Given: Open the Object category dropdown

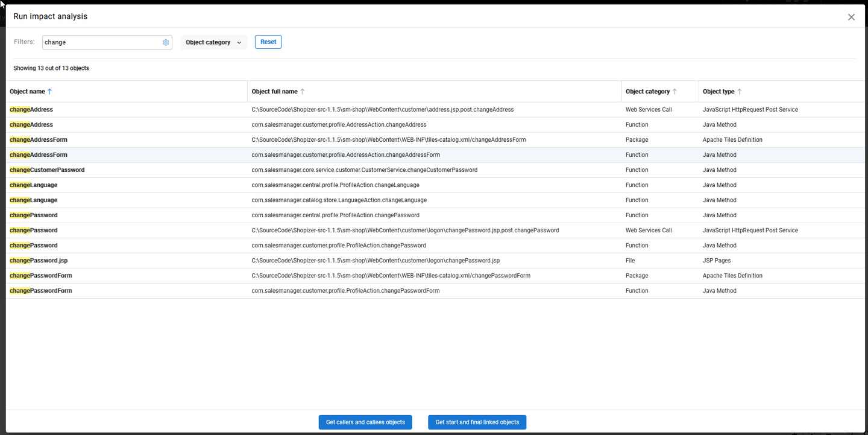Looking at the screenshot, I should click(x=214, y=42).
